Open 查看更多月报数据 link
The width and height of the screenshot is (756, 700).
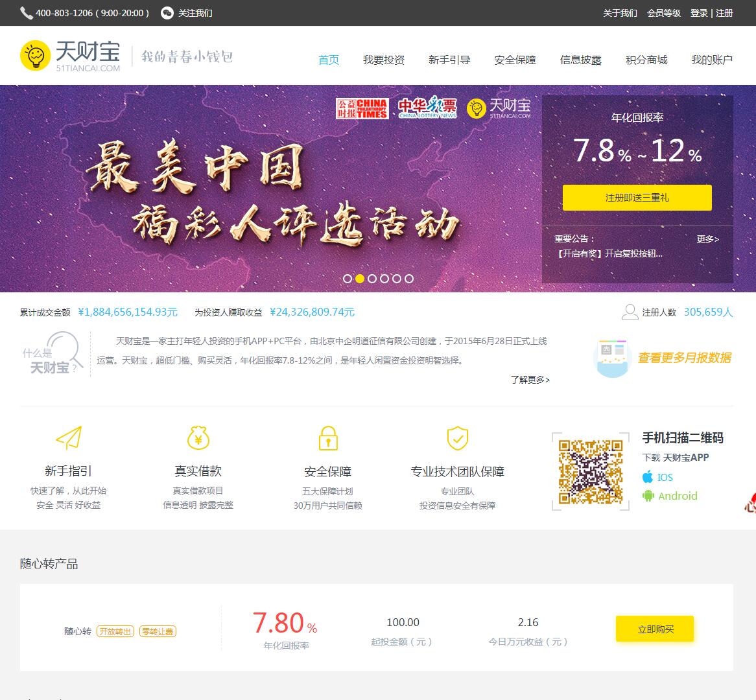[x=685, y=358]
